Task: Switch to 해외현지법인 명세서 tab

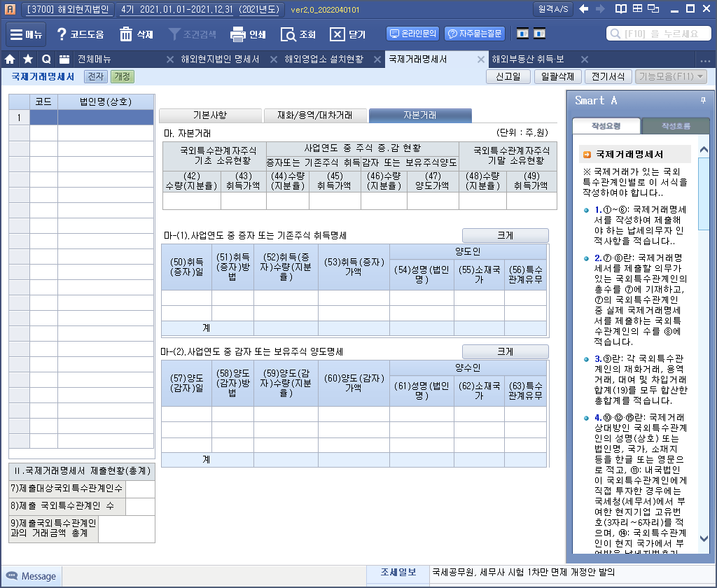Action: 220,59
